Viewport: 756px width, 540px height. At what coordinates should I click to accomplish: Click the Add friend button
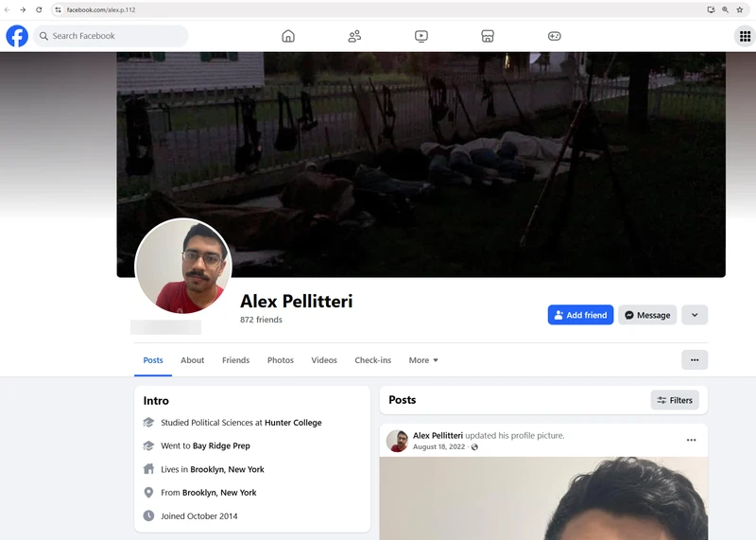tap(580, 315)
